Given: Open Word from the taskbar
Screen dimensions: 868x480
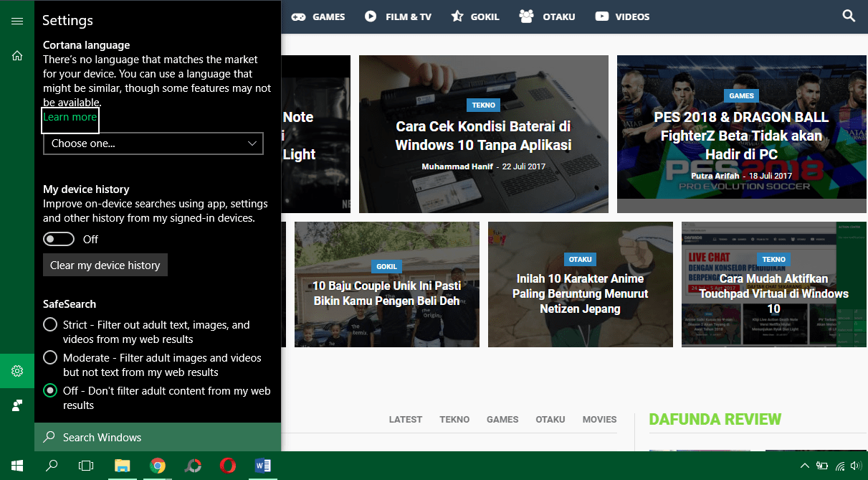Looking at the screenshot, I should (x=263, y=466).
